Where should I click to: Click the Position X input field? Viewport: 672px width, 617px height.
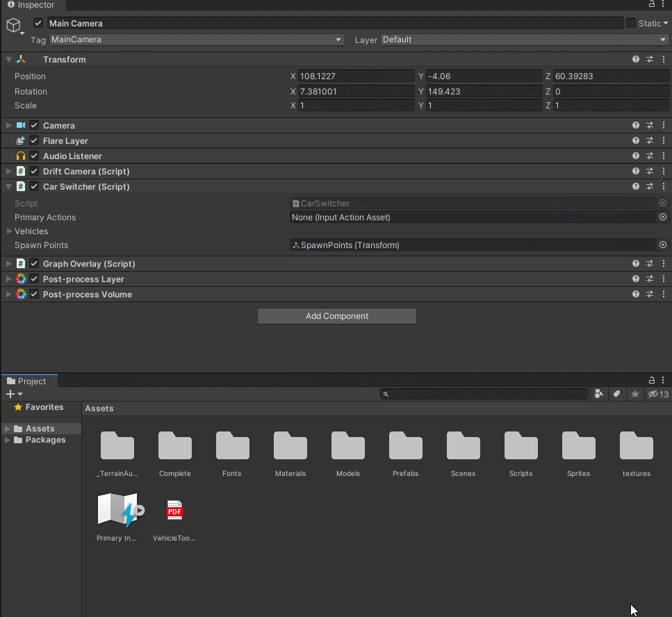click(x=355, y=76)
